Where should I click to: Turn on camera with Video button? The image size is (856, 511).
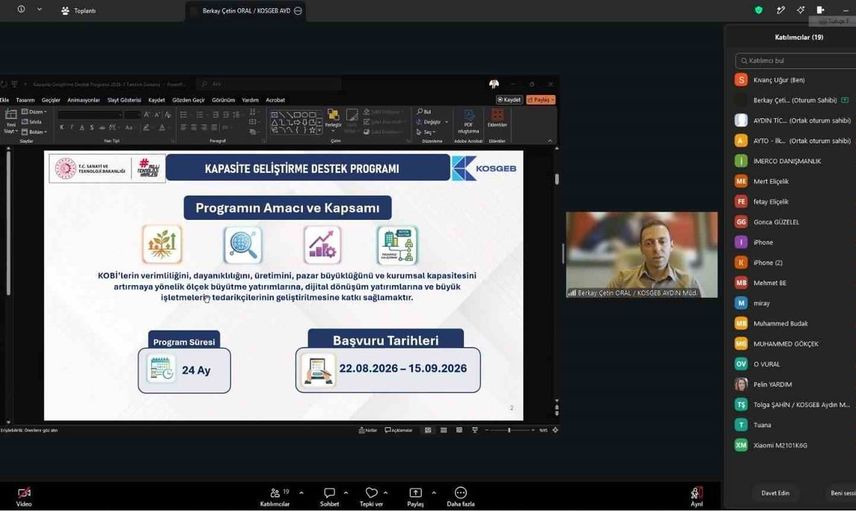point(24,497)
